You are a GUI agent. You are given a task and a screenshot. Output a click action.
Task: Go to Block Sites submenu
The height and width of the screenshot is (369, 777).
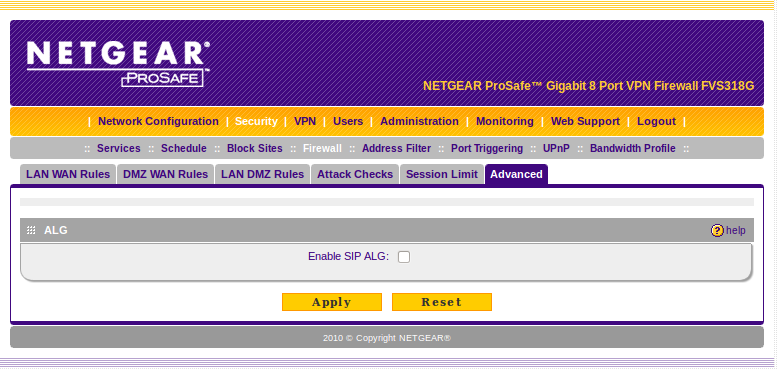tap(255, 148)
